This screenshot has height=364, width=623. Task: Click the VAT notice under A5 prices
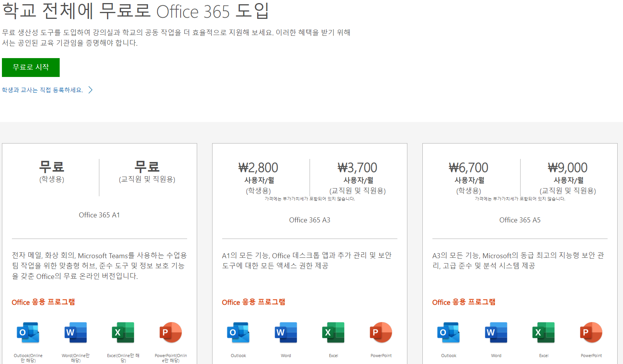coord(520,199)
